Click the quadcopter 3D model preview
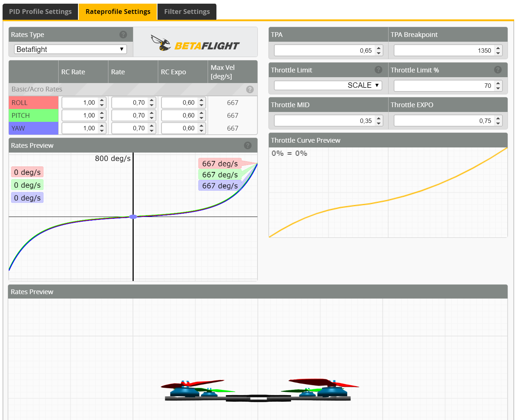 [258, 390]
